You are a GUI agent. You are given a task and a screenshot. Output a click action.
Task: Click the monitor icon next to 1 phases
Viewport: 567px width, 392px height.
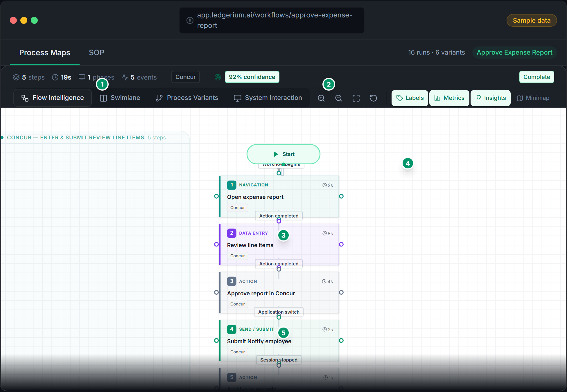click(x=82, y=77)
